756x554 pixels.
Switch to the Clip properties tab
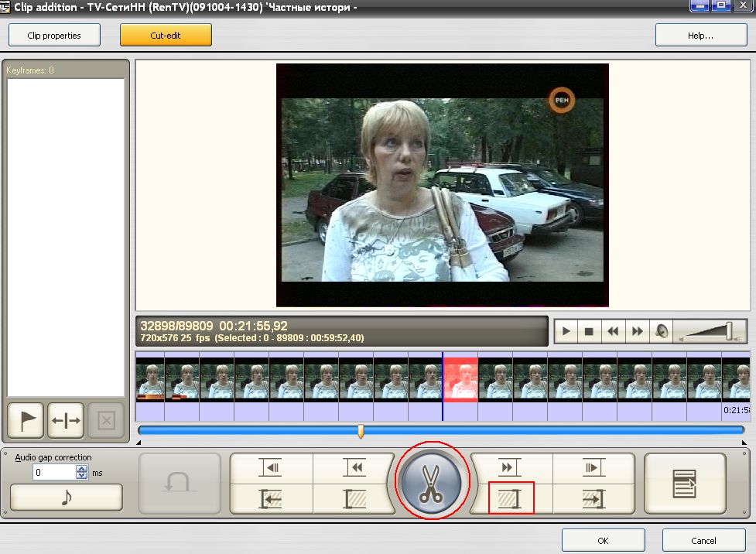[53, 34]
